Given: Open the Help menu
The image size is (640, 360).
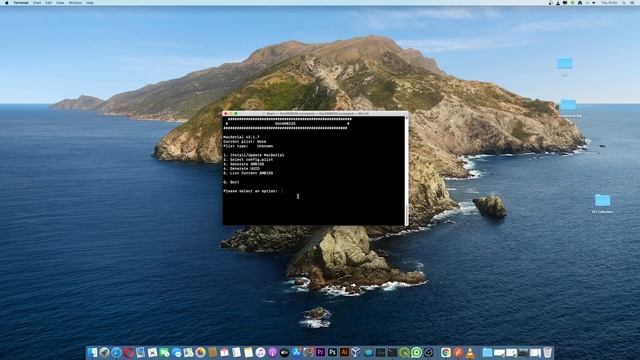Looking at the screenshot, I should click(90, 2).
